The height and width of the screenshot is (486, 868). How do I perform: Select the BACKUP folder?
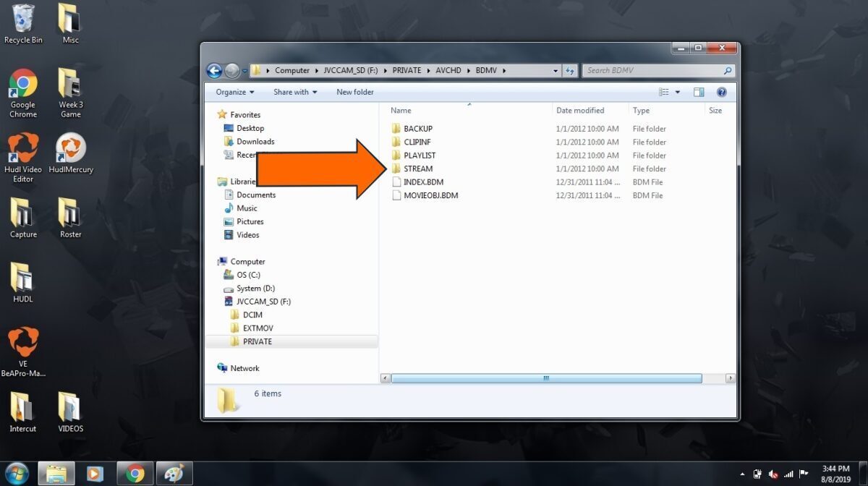[x=418, y=129]
